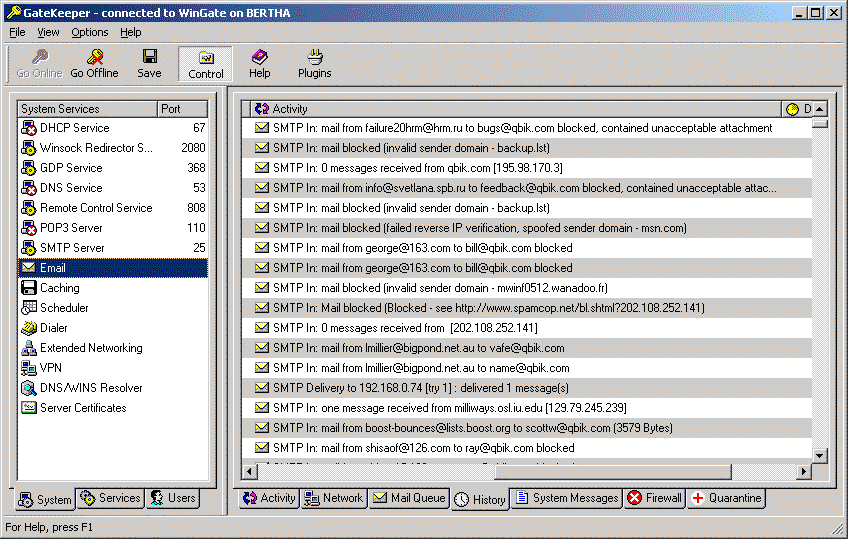The height and width of the screenshot is (539, 848).
Task: Select the GDP Service icon
Action: point(29,168)
